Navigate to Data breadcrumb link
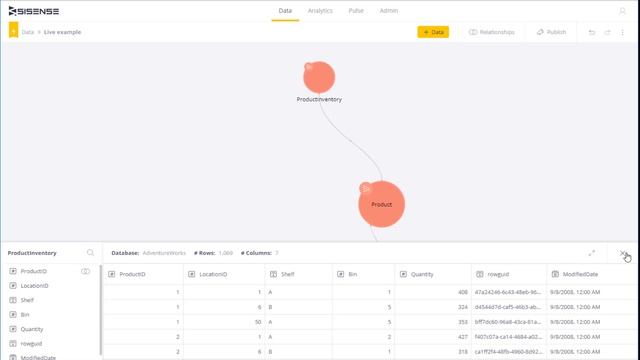 pos(28,32)
